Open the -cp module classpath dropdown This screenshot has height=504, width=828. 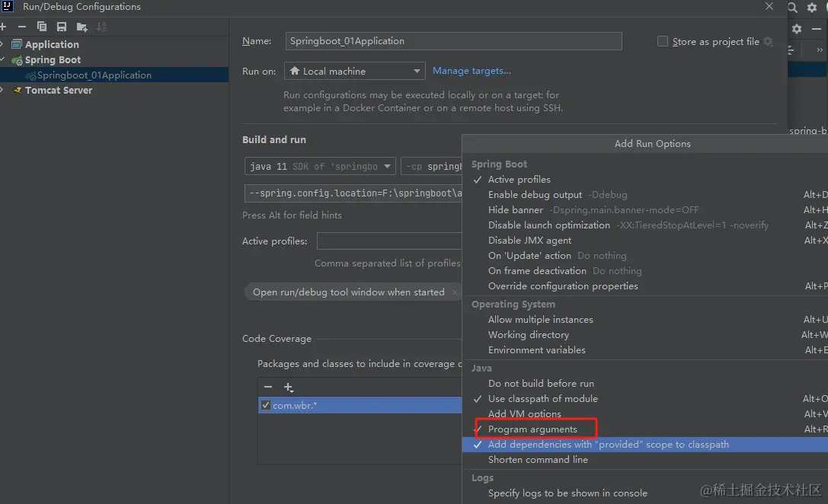pyautogui.click(x=431, y=166)
